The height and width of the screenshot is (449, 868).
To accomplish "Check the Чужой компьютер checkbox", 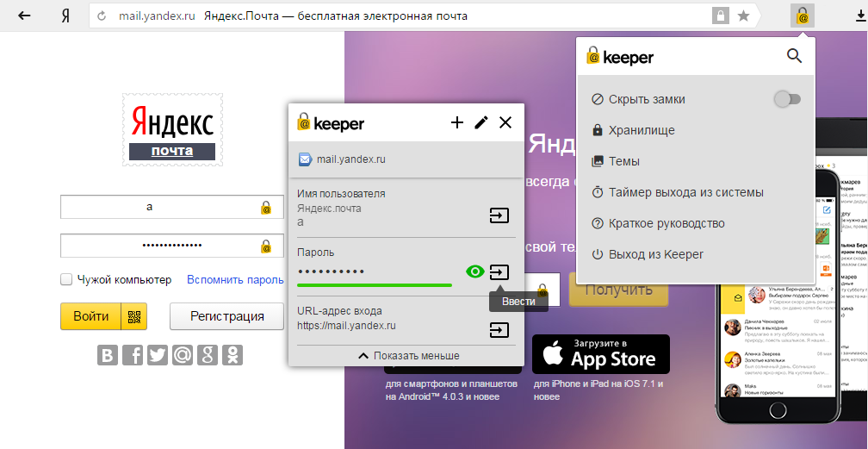I will (66, 280).
